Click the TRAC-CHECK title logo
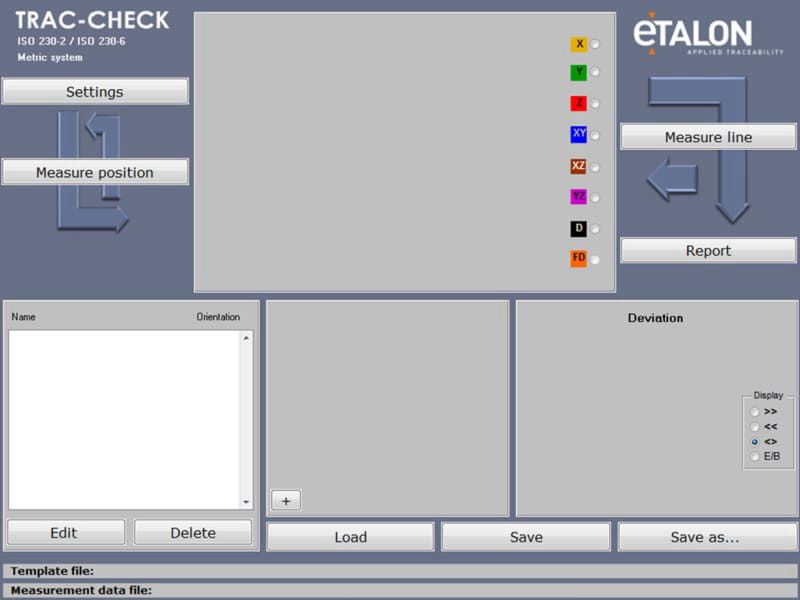The image size is (800, 600). coord(92,20)
